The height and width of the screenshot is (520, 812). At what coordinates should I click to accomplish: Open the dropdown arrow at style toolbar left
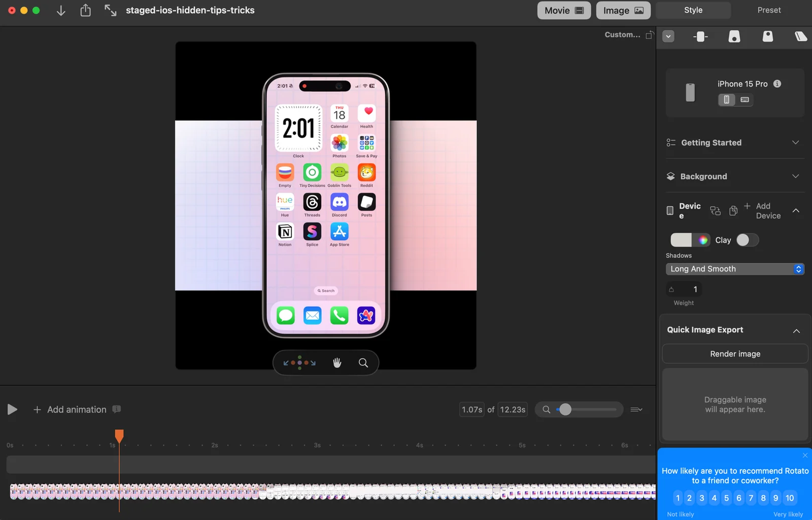point(668,37)
